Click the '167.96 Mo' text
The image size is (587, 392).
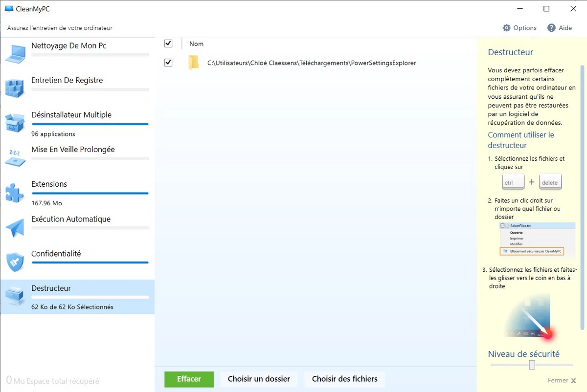(46, 203)
